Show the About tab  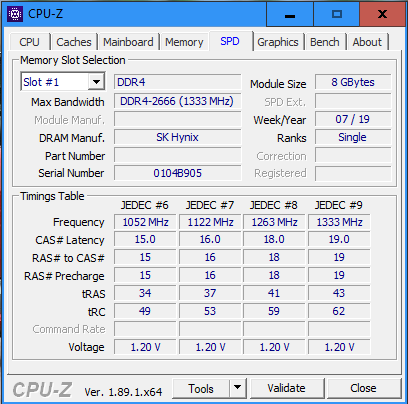pyautogui.click(x=367, y=42)
